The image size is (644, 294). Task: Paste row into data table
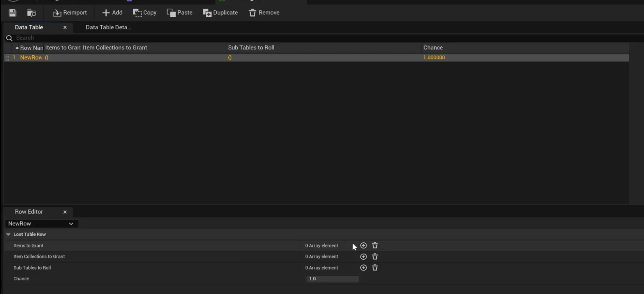(180, 13)
